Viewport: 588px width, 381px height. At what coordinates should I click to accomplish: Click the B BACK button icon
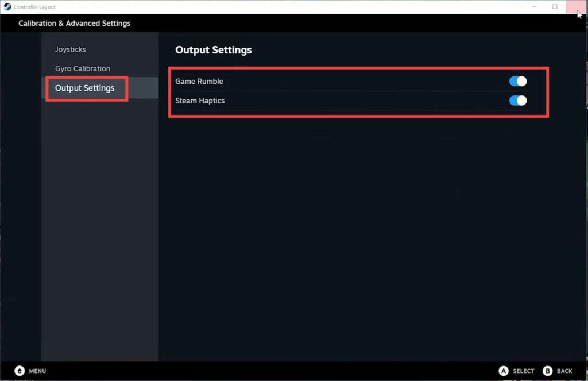(x=547, y=371)
